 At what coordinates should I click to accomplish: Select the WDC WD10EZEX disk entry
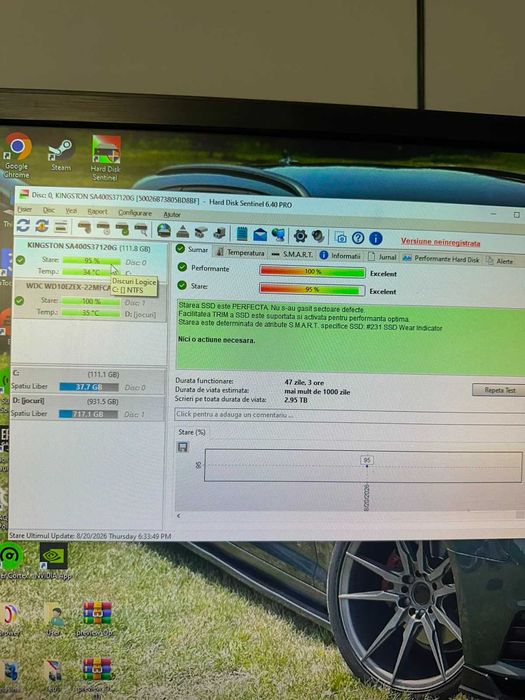(90, 300)
